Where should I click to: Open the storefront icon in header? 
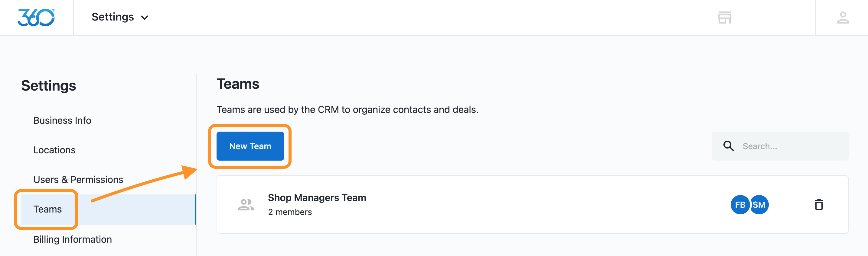coord(724,18)
